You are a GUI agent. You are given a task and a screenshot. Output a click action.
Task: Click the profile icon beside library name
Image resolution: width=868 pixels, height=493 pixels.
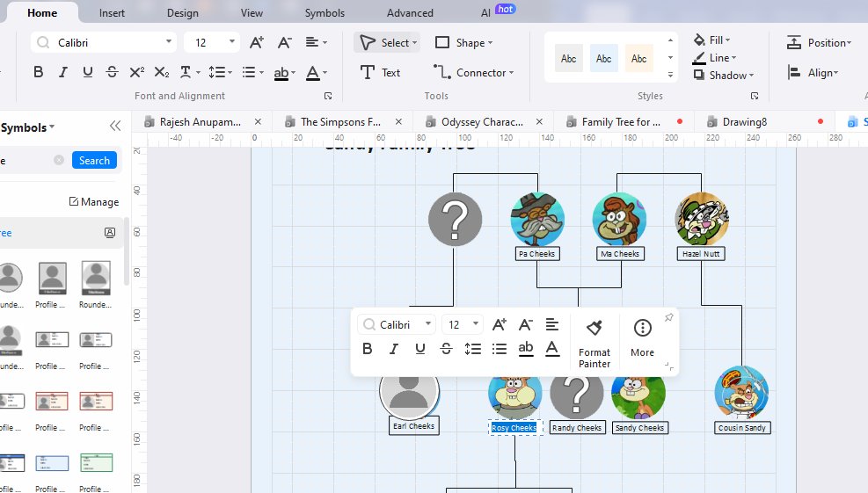[110, 233]
